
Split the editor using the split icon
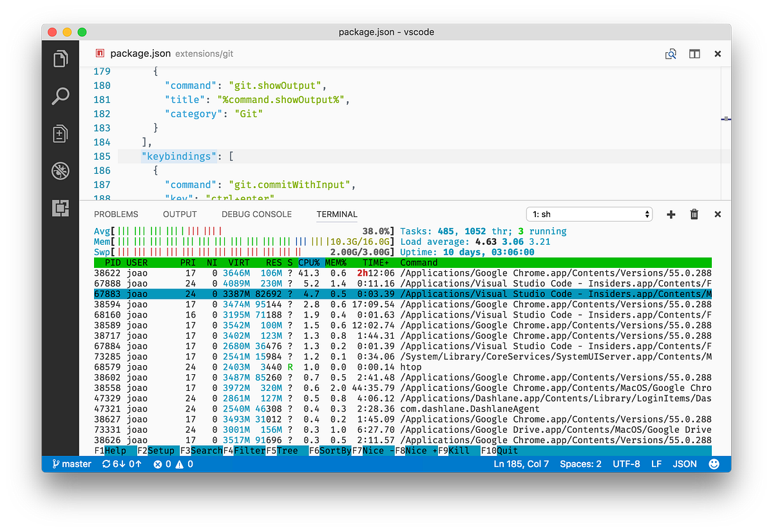coord(694,54)
